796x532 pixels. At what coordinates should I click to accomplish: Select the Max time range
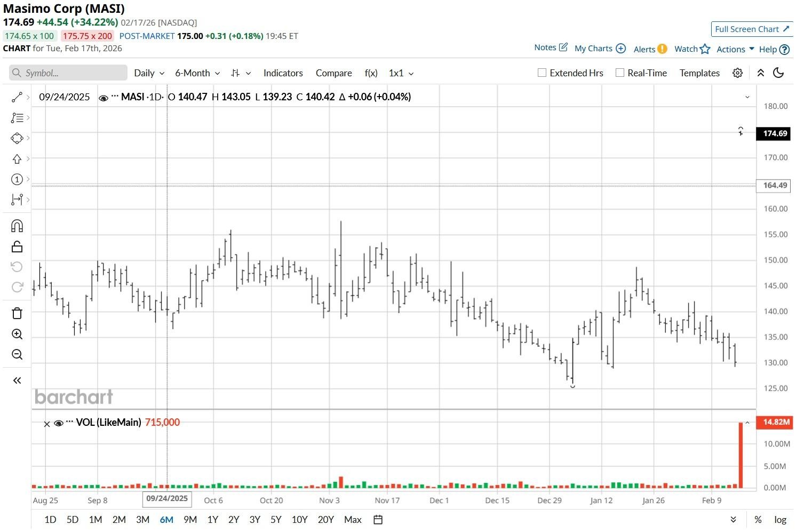pos(353,520)
